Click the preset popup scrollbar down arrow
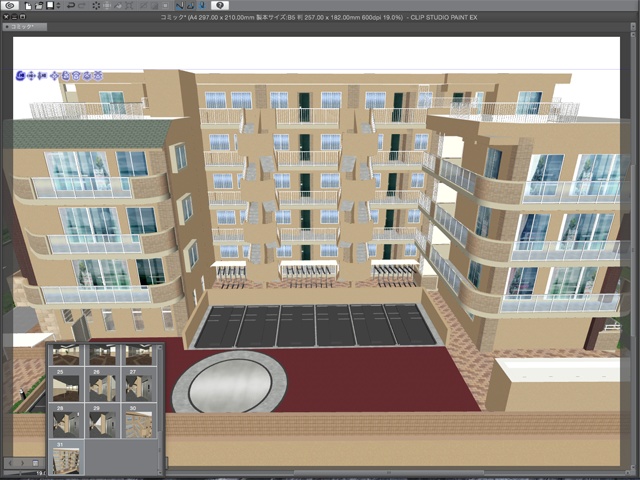This screenshot has height=480, width=640. click(x=160, y=471)
